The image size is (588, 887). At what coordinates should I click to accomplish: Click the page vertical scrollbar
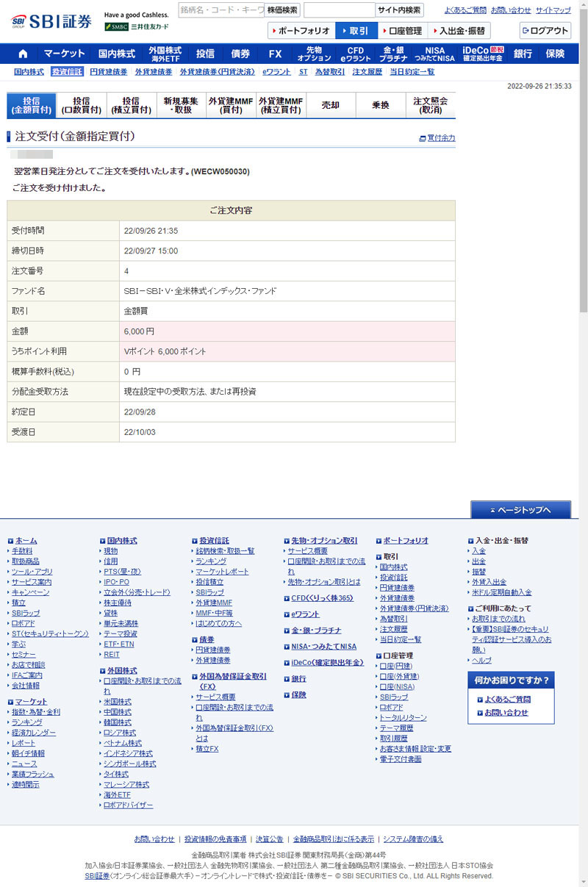[x=583, y=147]
